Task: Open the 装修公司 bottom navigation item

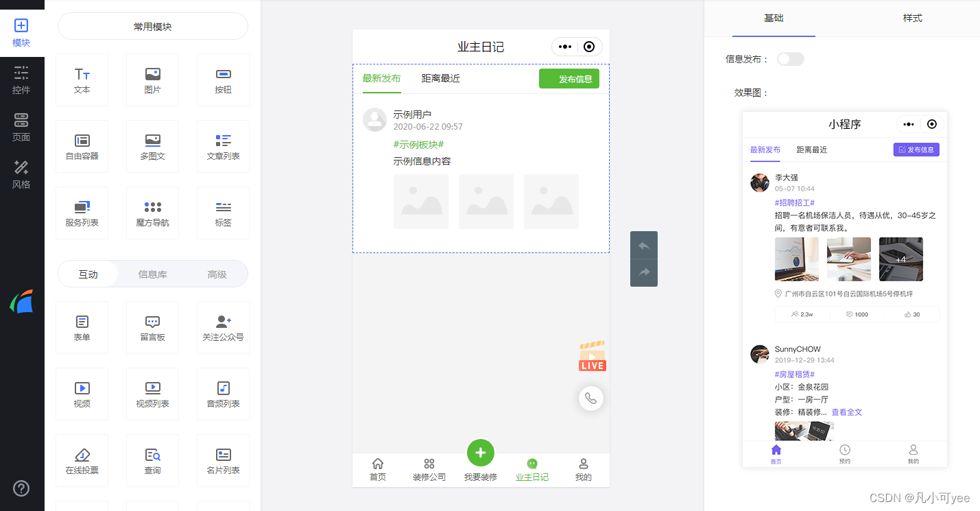Action: pyautogui.click(x=429, y=470)
